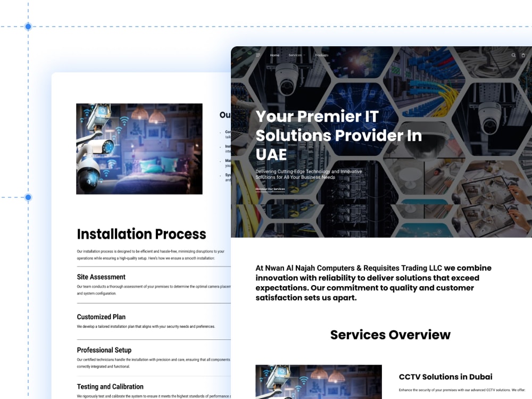This screenshot has width=532, height=399.
Task: Select the Customized Plan step title
Action: [x=101, y=317]
